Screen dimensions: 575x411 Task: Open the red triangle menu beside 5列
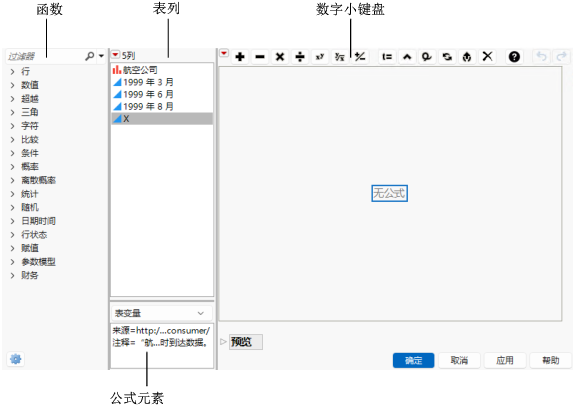[x=115, y=55]
